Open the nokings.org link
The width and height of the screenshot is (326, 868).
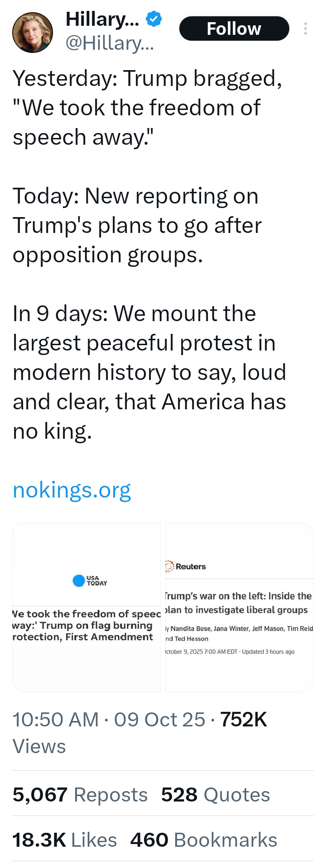(x=72, y=490)
